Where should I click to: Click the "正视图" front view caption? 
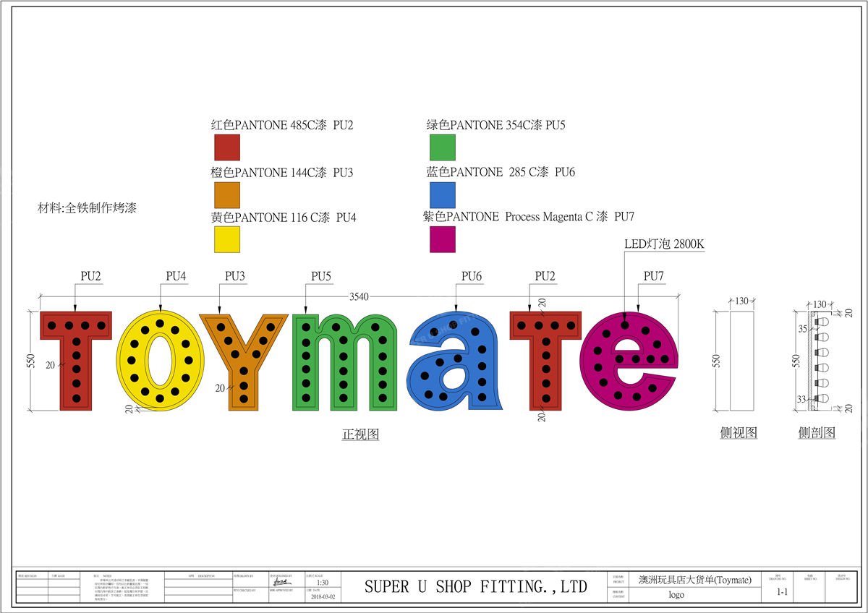(360, 434)
